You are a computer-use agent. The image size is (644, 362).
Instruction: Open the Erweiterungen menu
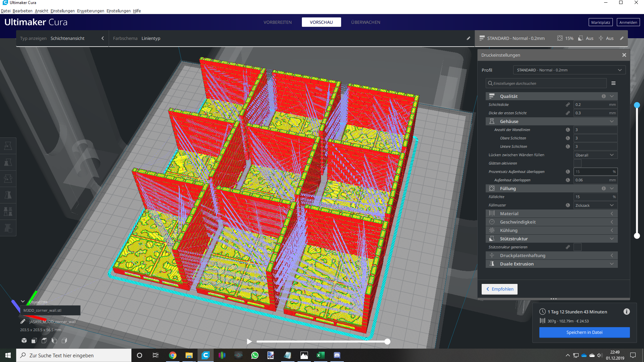tap(91, 11)
